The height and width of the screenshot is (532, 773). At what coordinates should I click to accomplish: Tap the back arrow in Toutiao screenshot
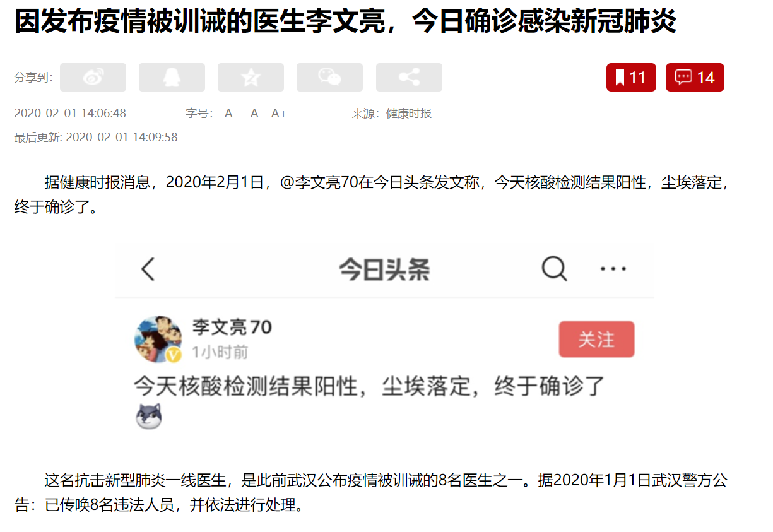pos(148,269)
